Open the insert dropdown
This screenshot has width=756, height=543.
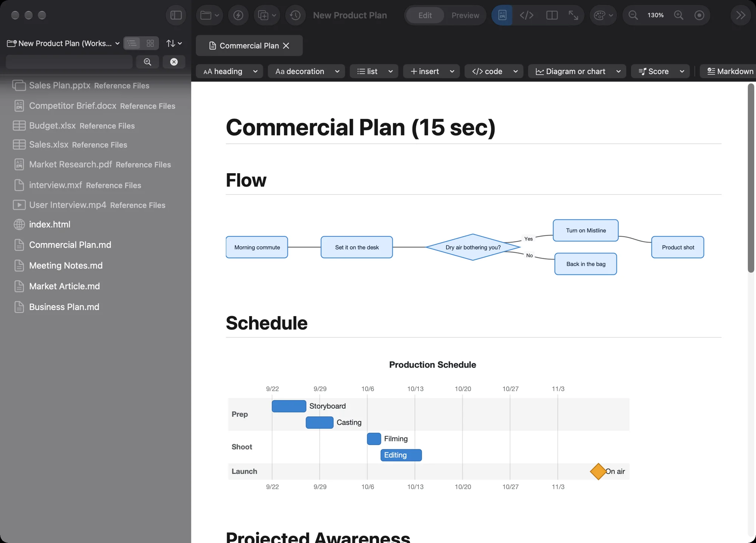[x=431, y=71]
